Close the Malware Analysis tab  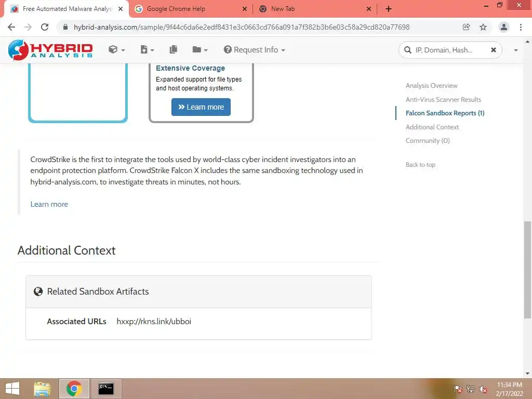[x=121, y=9]
